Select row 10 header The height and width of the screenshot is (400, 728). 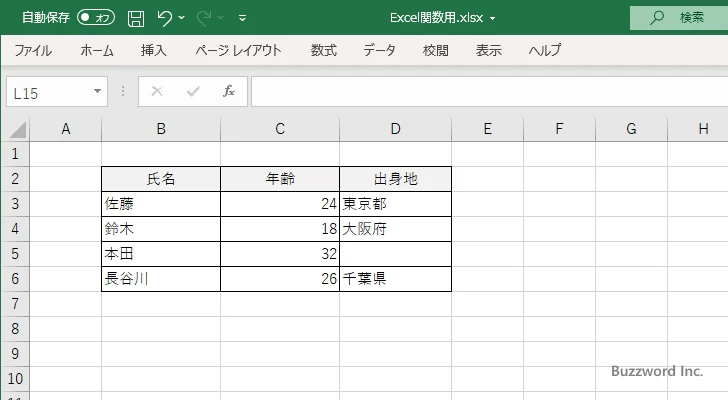(x=15, y=379)
